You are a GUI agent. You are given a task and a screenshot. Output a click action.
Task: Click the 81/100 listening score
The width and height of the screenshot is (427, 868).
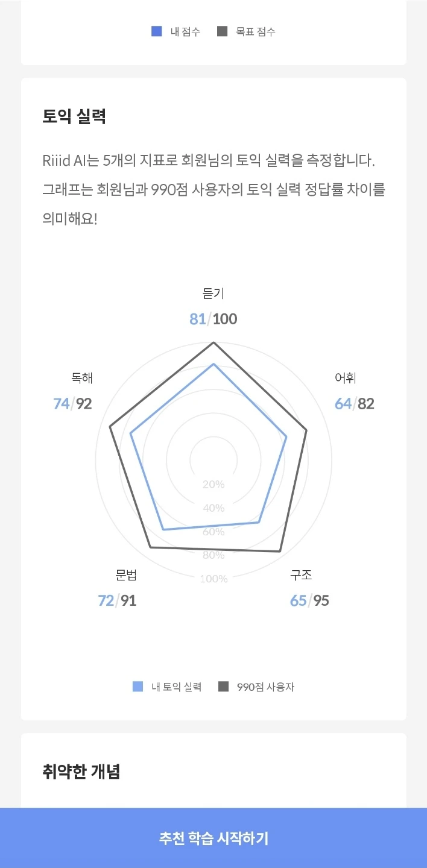(x=213, y=319)
